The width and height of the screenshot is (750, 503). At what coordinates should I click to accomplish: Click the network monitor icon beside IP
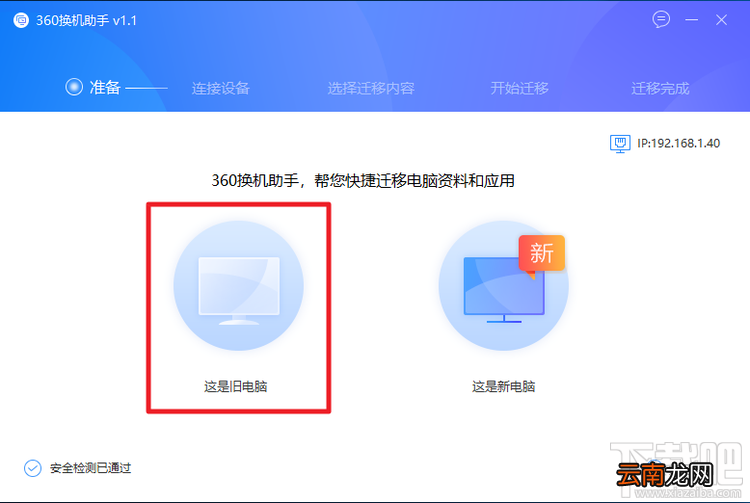tap(620, 143)
